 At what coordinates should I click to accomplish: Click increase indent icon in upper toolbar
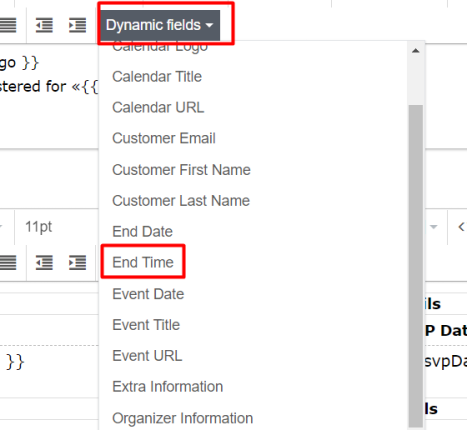77,25
